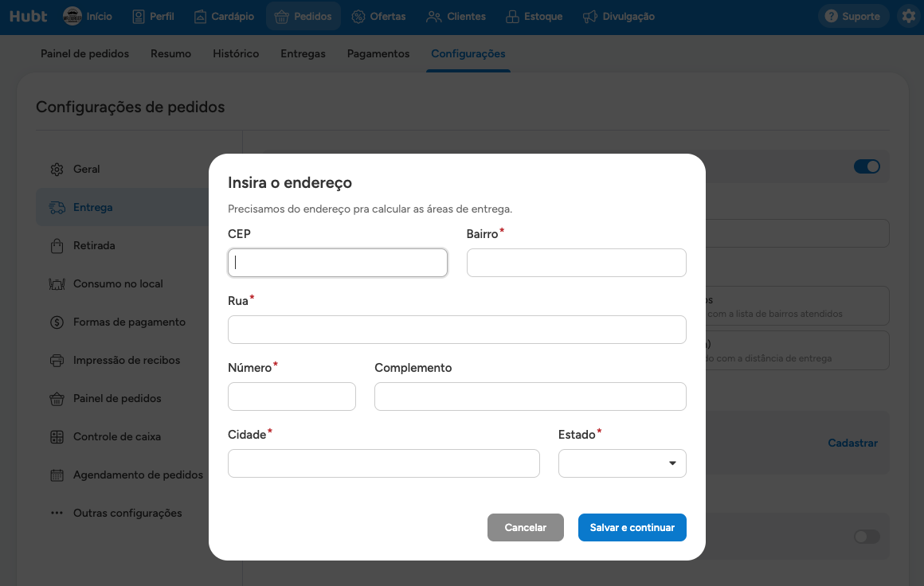The height and width of the screenshot is (586, 924).
Task: Select the Pedidos basket navigation item
Action: pyautogui.click(x=303, y=17)
